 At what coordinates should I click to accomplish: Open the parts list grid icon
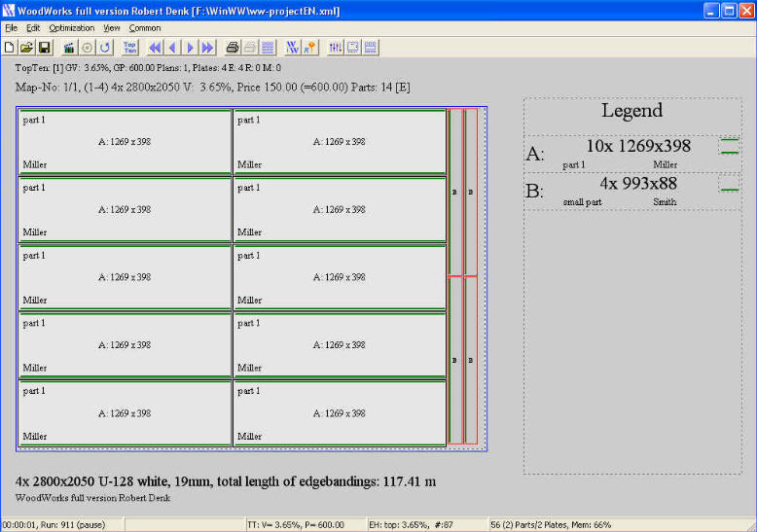click(268, 48)
